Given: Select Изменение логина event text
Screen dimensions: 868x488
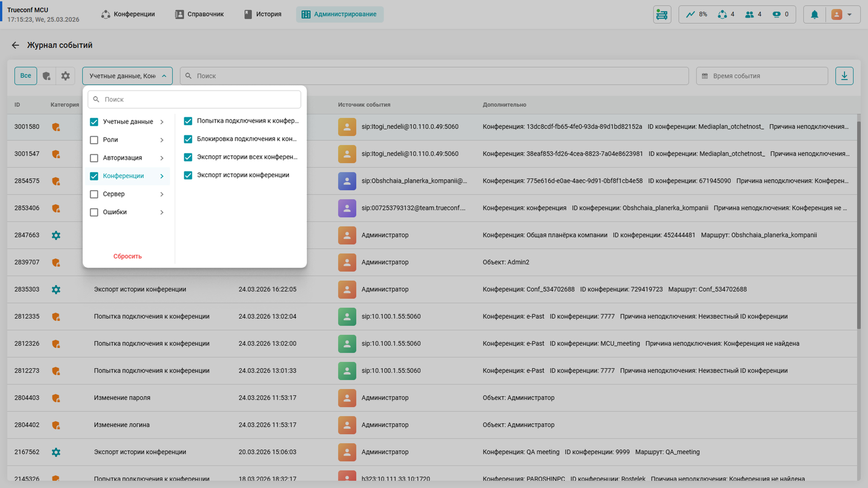Looking at the screenshot, I should (x=122, y=425).
